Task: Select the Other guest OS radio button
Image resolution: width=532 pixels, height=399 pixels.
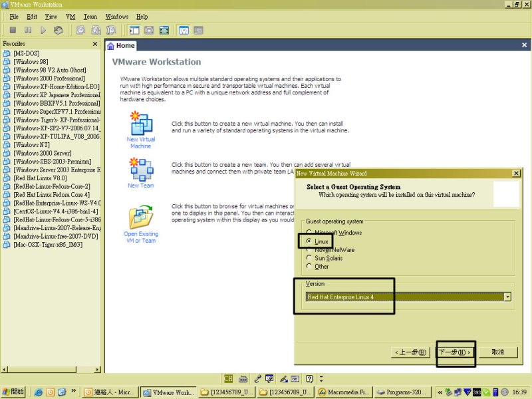Action: click(309, 267)
